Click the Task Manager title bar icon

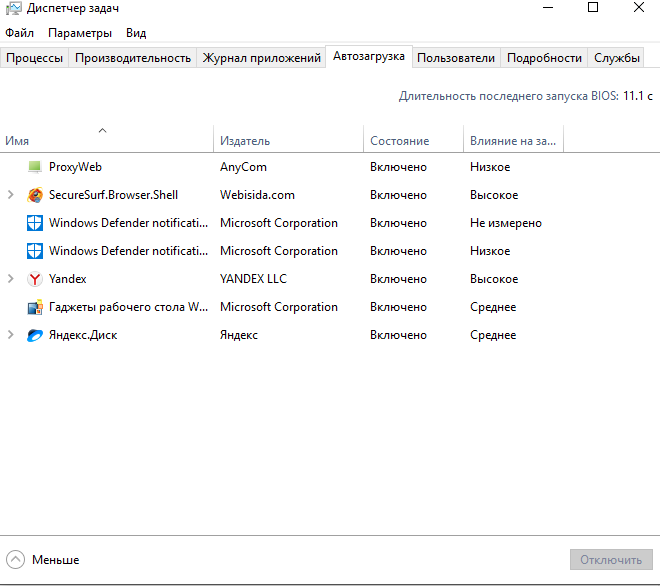point(13,8)
